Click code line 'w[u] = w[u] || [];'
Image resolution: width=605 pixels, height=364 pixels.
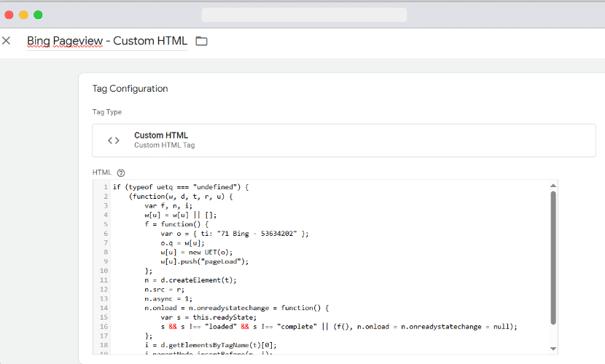pyautogui.click(x=181, y=215)
